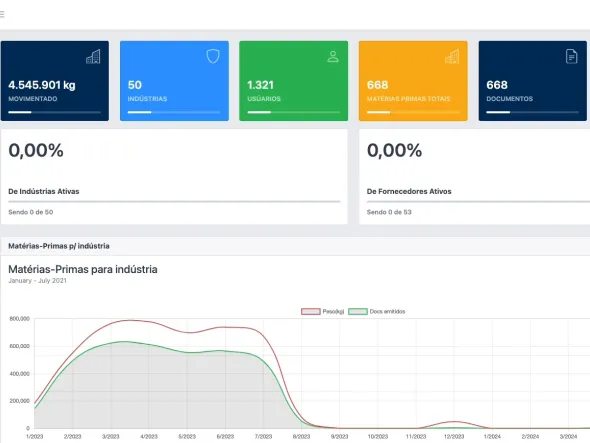Open the hamburger menu icon

point(2,14)
